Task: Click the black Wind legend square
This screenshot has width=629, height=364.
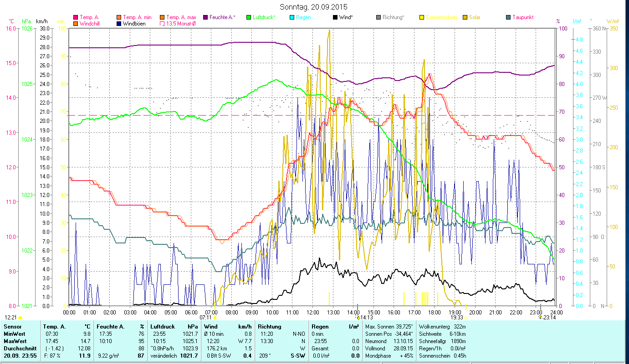Action: pyautogui.click(x=335, y=17)
